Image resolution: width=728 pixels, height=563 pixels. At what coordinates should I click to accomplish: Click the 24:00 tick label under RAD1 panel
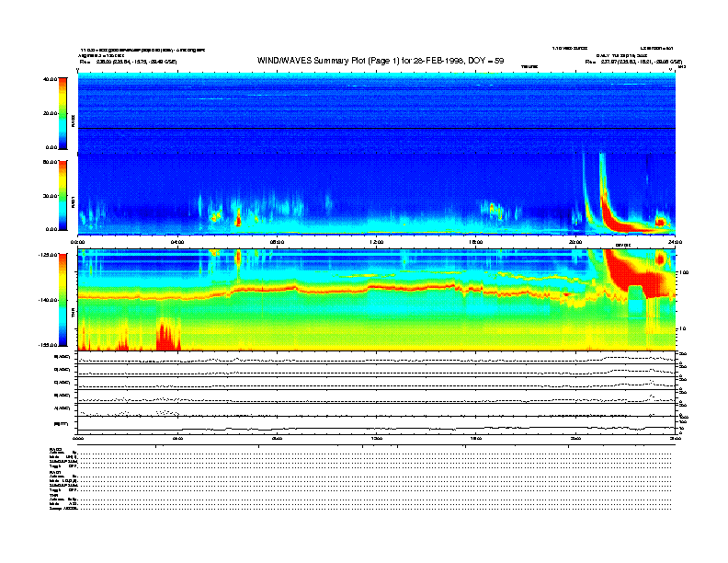click(x=674, y=242)
